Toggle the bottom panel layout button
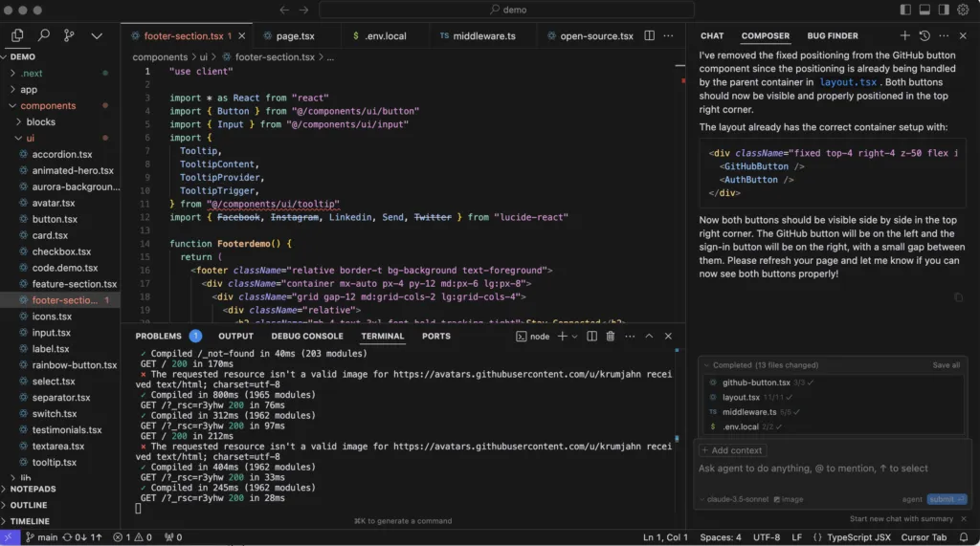 [x=925, y=10]
